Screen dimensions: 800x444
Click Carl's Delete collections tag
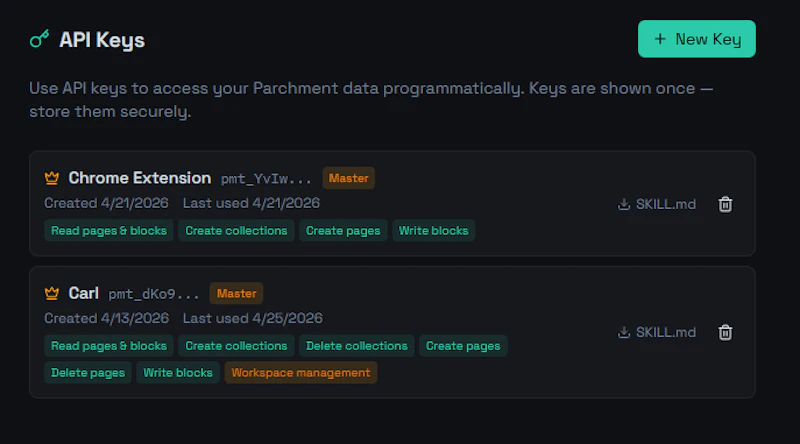coord(357,346)
